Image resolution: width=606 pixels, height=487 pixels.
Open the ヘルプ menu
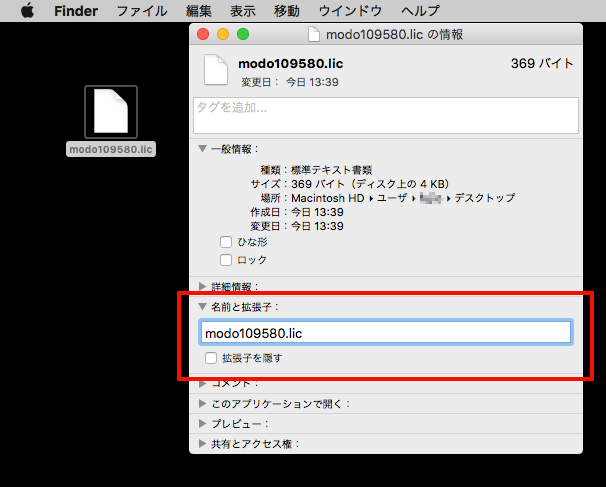[420, 11]
